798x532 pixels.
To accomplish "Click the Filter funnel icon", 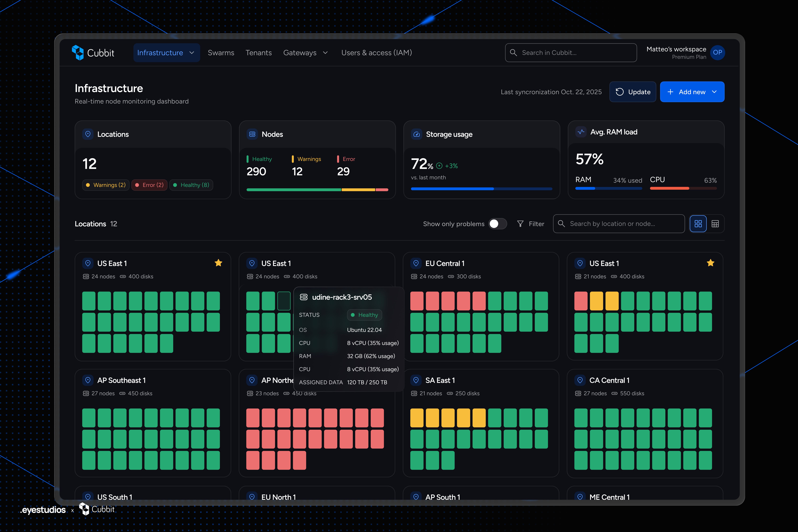I will 520,224.
